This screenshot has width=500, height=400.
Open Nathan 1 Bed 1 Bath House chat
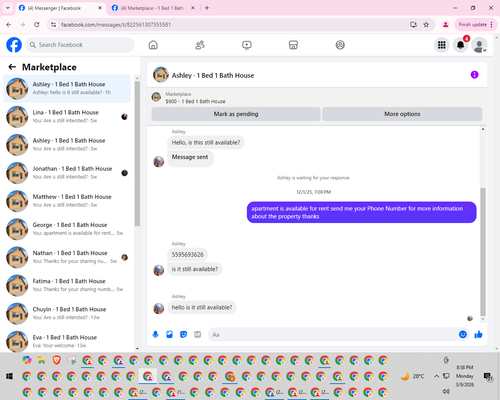point(67,257)
